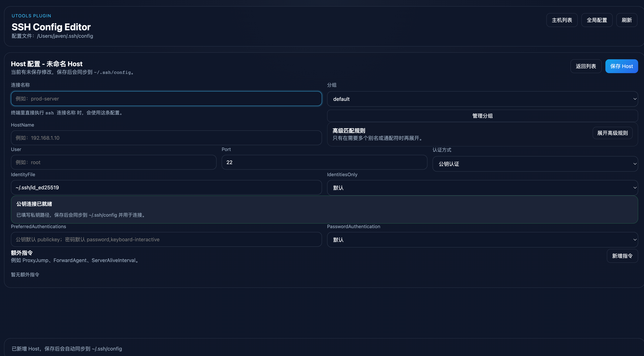The height and width of the screenshot is (356, 644).
Task: Click the Port field showing 22
Action: pyautogui.click(x=324, y=162)
